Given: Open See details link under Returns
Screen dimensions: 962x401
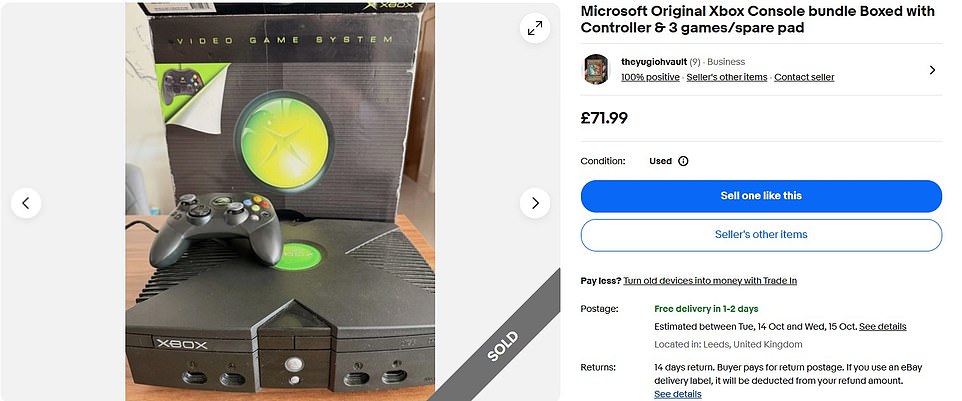Looking at the screenshot, I should coord(677,394).
